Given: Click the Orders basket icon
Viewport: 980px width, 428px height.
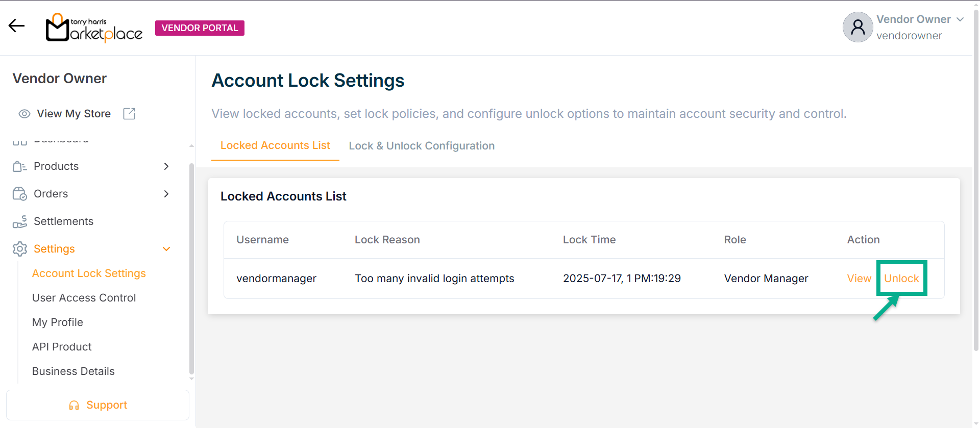Looking at the screenshot, I should [x=19, y=194].
